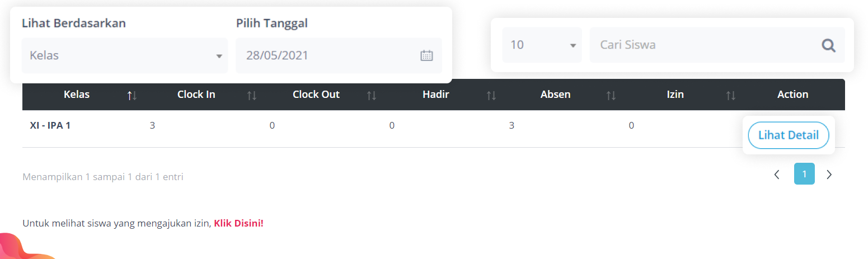This screenshot has width=868, height=259.
Task: Click the Lihat Detail button
Action: (x=788, y=135)
